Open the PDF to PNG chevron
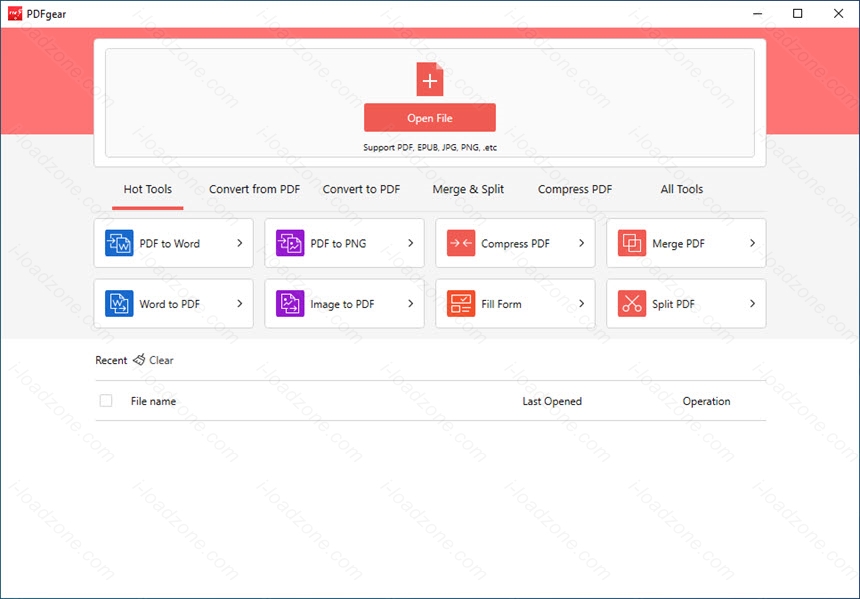This screenshot has width=860, height=599. pos(411,243)
